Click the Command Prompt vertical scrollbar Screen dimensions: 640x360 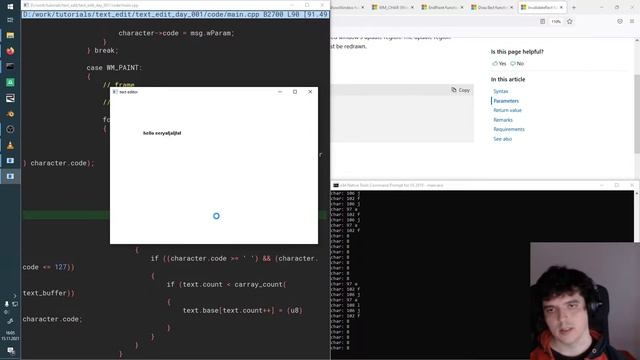(x=637, y=216)
